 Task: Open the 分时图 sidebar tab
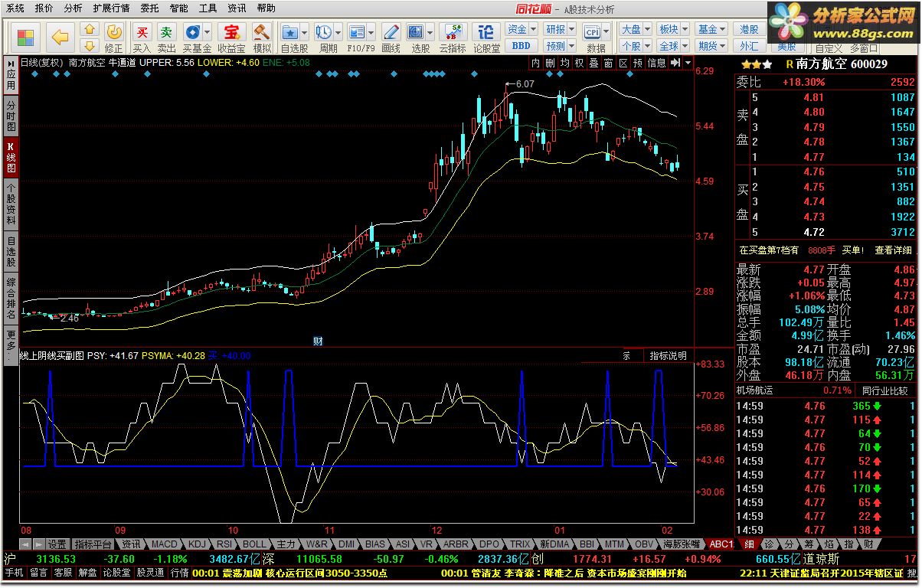click(x=11, y=115)
